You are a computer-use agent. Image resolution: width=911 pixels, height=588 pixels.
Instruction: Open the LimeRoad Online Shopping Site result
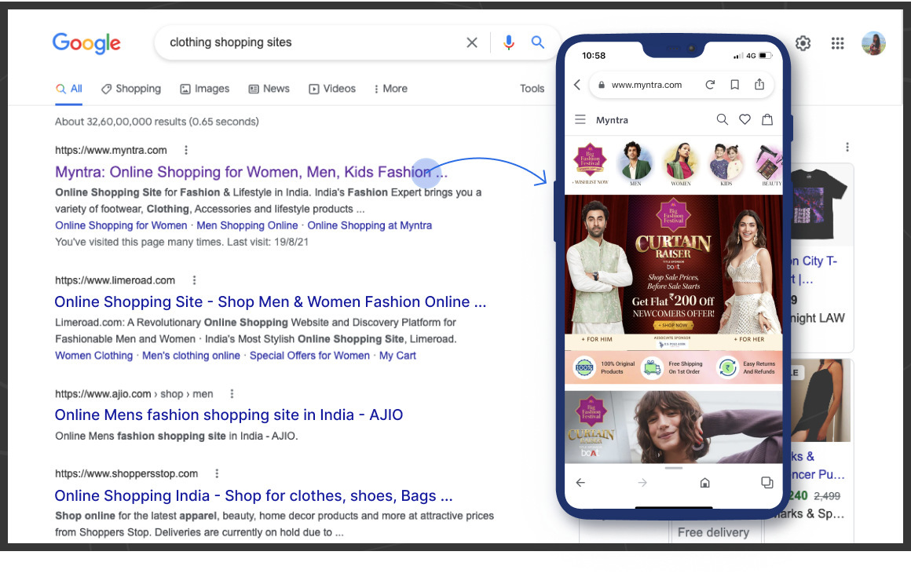coord(270,302)
